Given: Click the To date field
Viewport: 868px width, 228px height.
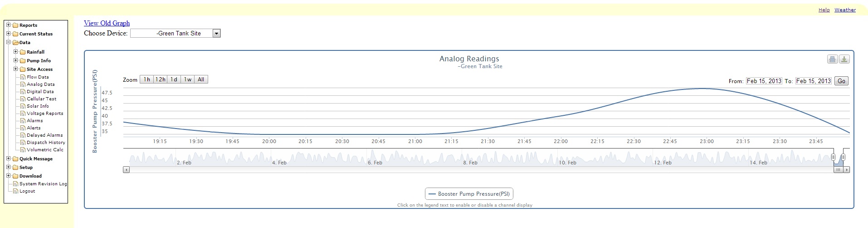Looking at the screenshot, I should pos(813,81).
